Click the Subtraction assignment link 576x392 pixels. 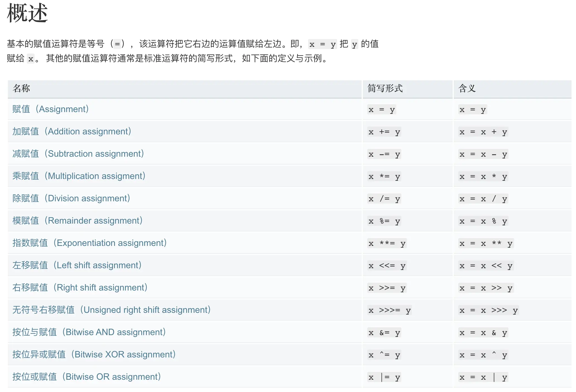(x=78, y=154)
